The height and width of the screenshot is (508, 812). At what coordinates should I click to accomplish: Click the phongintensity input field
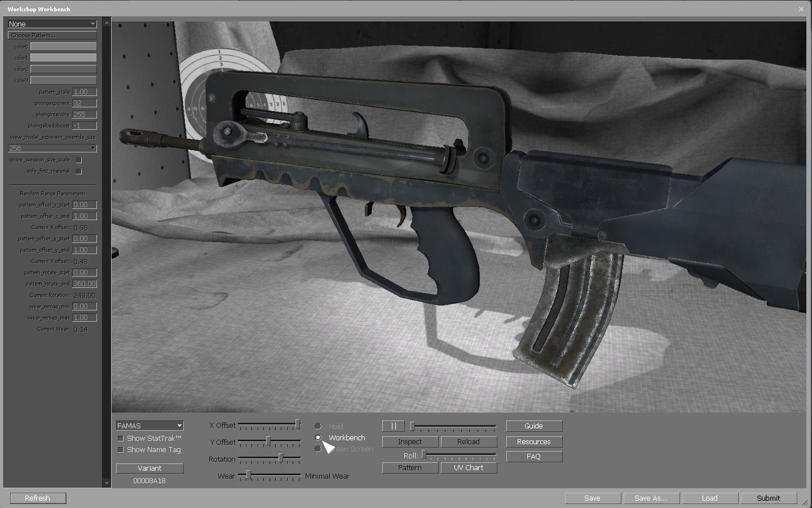point(85,115)
